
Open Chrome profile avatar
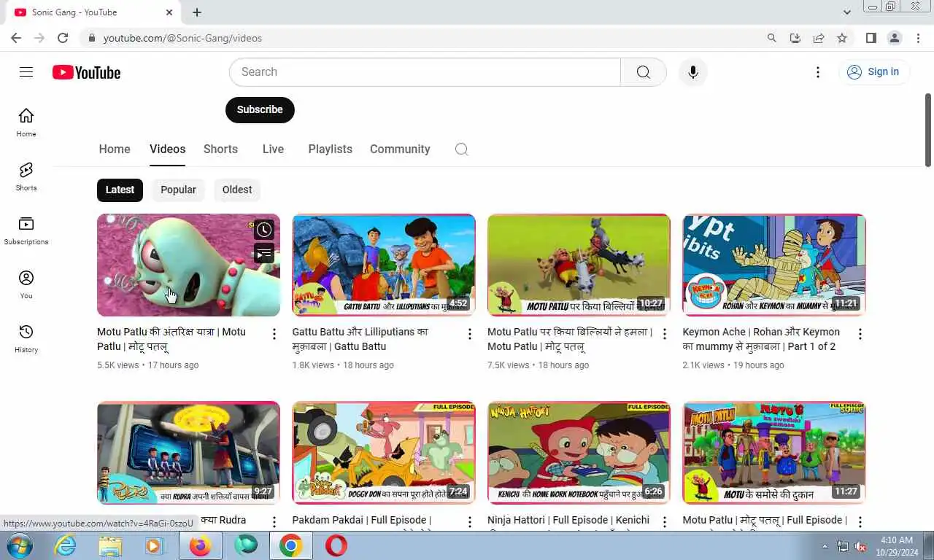click(x=895, y=38)
